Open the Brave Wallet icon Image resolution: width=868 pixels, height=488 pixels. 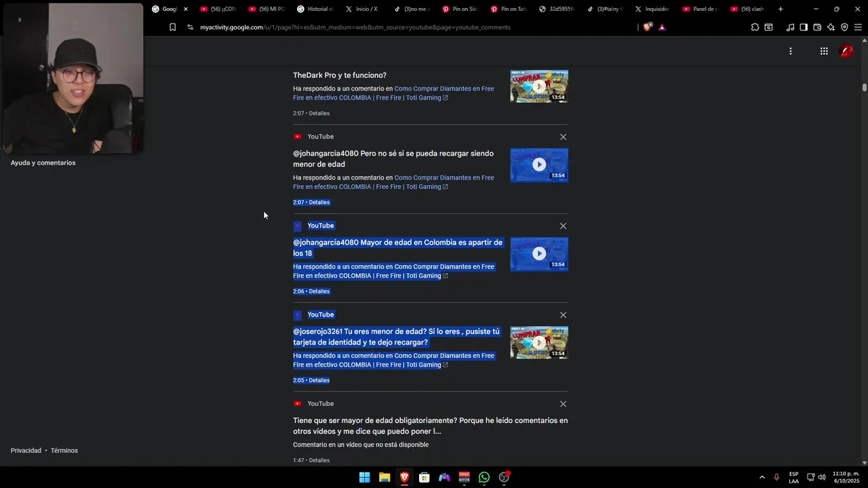(817, 27)
